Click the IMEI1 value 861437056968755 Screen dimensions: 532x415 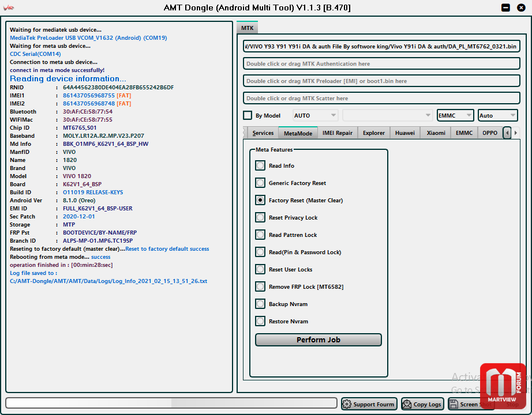pos(89,96)
